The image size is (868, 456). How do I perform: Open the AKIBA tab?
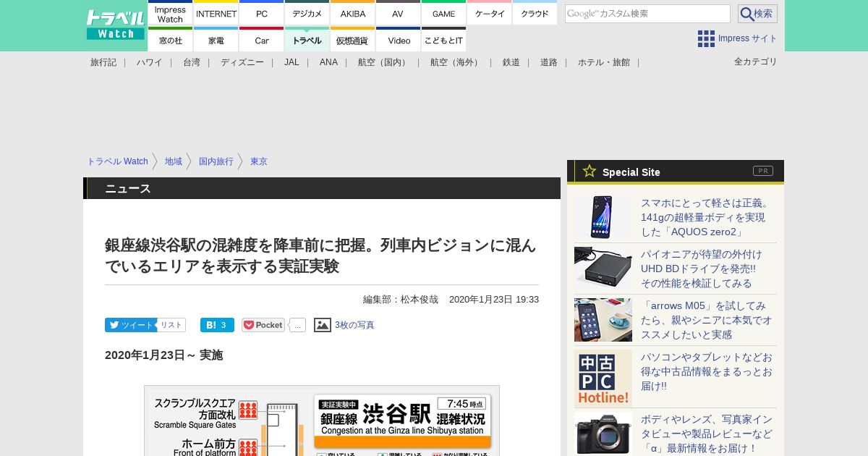(x=353, y=14)
